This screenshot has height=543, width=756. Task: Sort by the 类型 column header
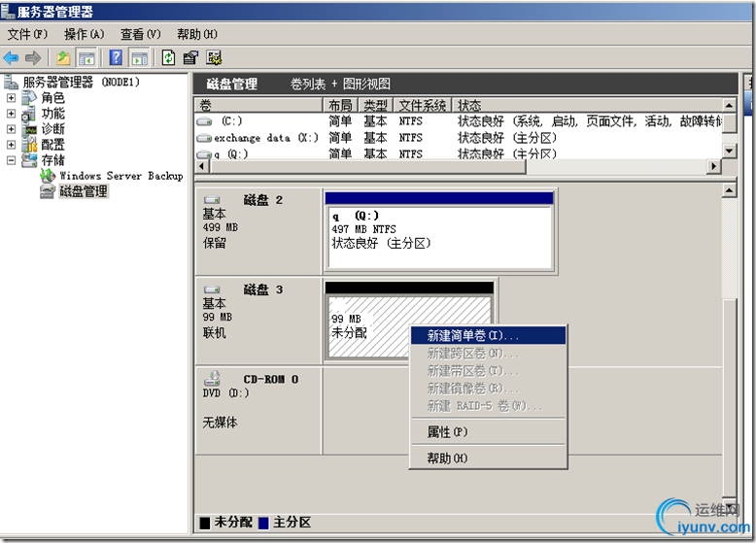[376, 105]
